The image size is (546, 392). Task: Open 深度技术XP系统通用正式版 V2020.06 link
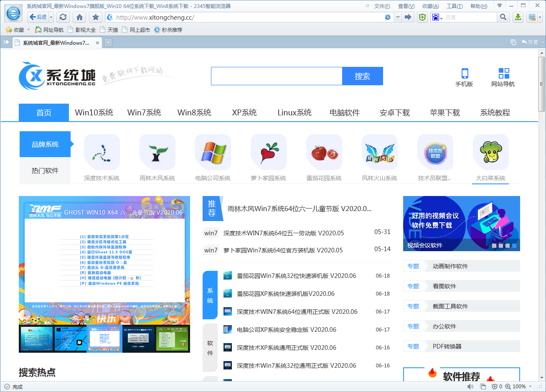pyautogui.click(x=287, y=348)
